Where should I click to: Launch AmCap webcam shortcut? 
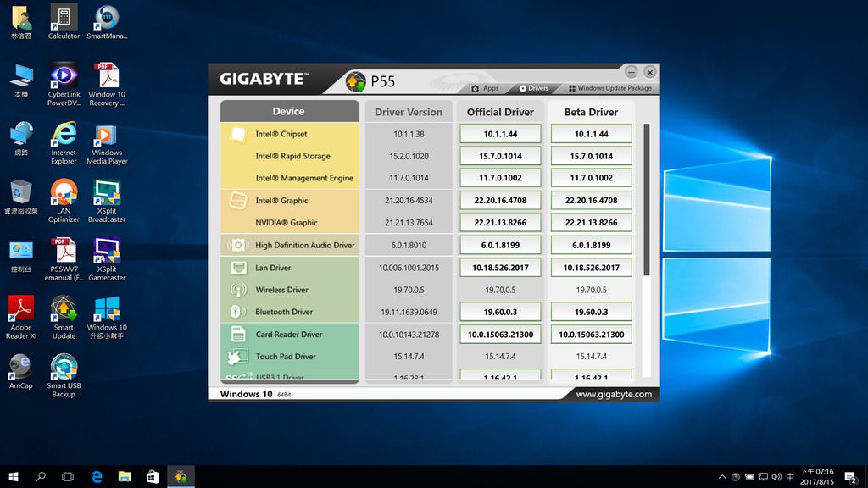(x=21, y=372)
